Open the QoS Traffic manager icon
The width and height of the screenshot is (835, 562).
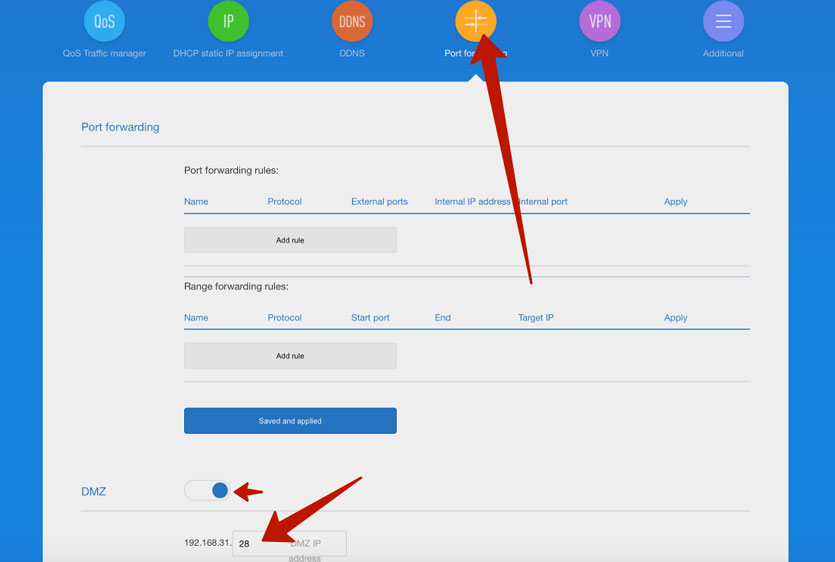pyautogui.click(x=104, y=21)
